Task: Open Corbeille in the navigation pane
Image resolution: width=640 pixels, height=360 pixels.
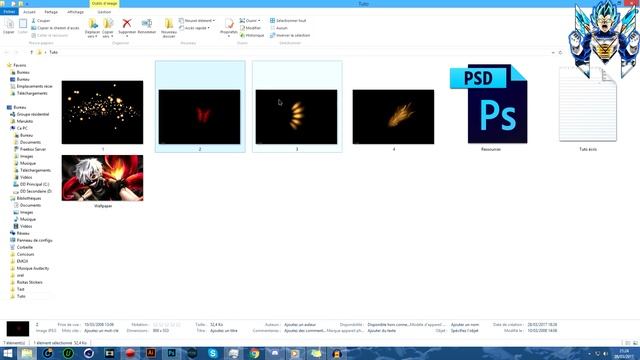Action: click(x=21, y=247)
